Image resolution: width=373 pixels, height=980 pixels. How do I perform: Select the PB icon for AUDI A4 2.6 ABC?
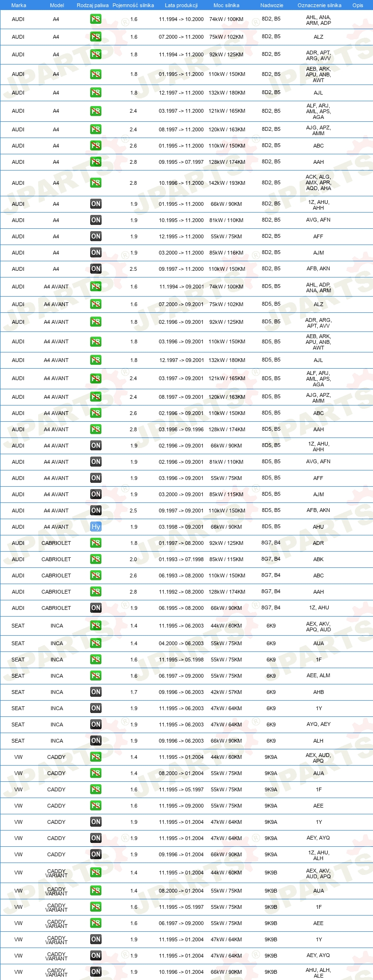95,146
